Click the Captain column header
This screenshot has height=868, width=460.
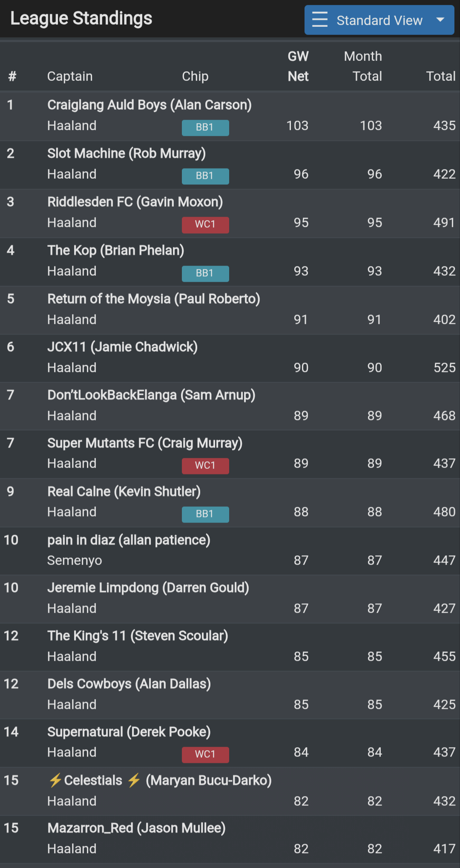point(70,76)
